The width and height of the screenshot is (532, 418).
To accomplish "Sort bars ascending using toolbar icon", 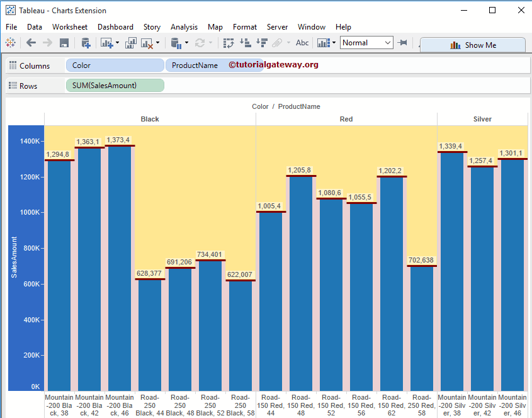I will (x=246, y=43).
